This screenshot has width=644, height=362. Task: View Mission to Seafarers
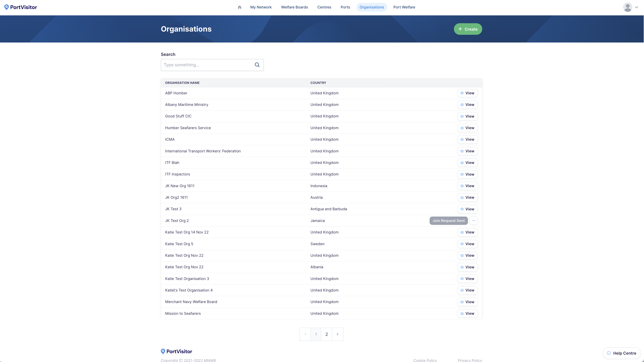(467, 314)
